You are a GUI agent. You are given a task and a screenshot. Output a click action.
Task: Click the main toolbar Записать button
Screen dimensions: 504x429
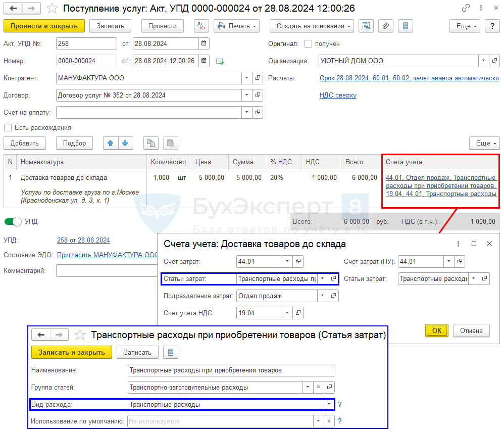pos(110,26)
